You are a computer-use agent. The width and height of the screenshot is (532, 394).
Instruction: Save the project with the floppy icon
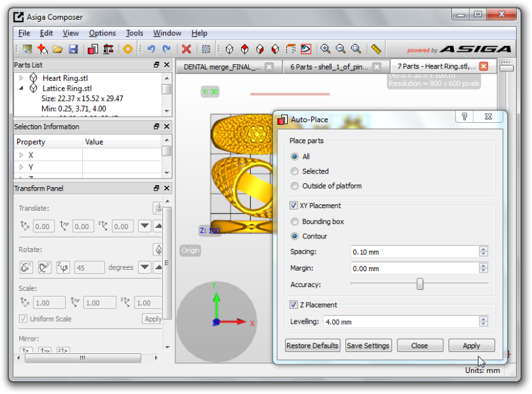[74, 49]
